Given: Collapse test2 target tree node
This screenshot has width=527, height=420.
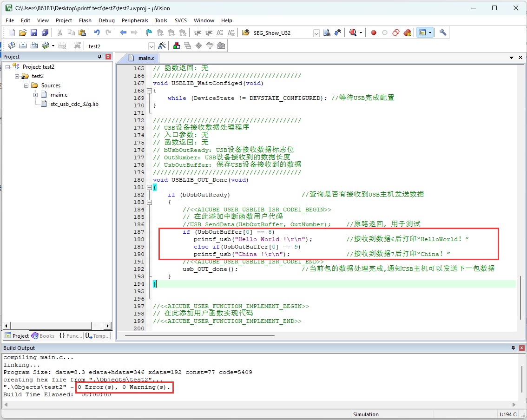Looking at the screenshot, I should (17, 76).
